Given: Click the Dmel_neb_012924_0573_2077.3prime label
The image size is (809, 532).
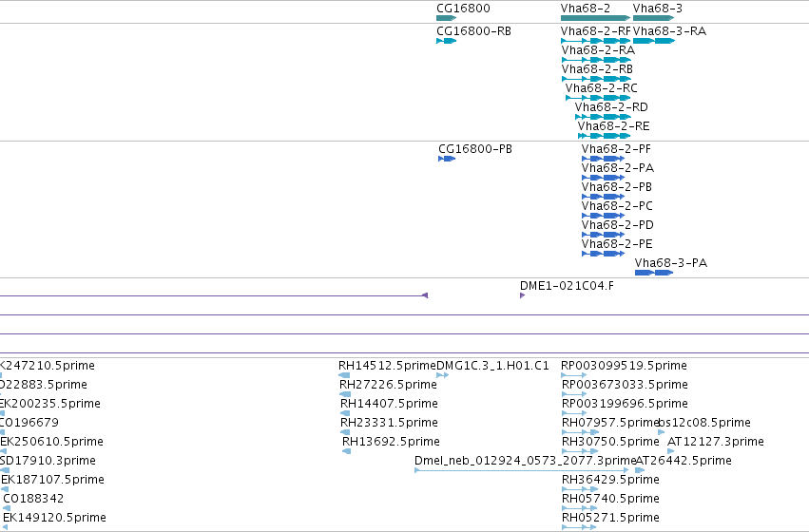Looking at the screenshot, I should [x=525, y=461].
